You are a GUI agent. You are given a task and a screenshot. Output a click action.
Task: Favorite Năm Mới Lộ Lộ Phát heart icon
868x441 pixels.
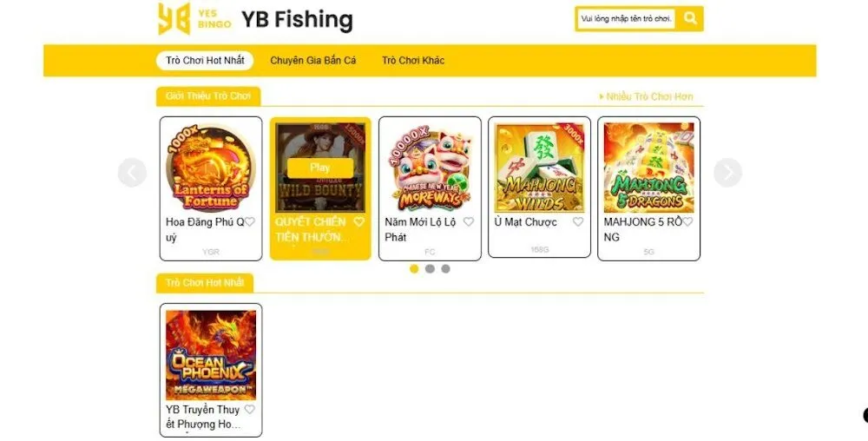click(469, 222)
